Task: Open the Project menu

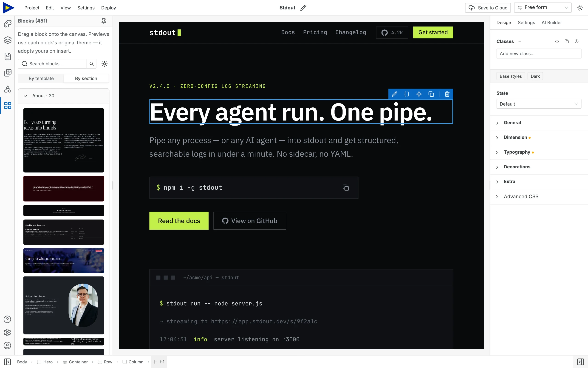Action: coord(32,8)
